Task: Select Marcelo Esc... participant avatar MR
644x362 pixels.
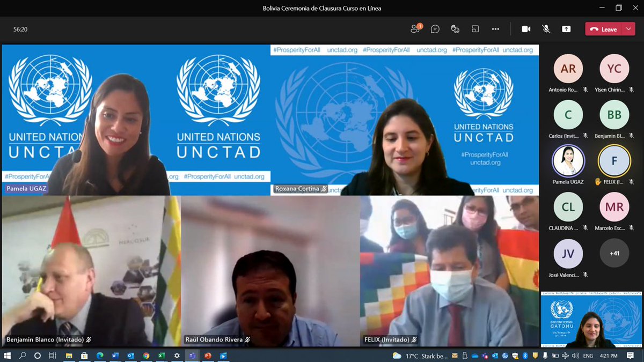Action: (x=614, y=207)
